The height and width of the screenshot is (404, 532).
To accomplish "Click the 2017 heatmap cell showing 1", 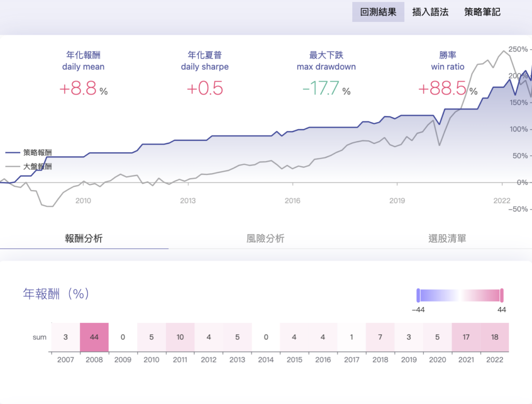I will point(352,337).
